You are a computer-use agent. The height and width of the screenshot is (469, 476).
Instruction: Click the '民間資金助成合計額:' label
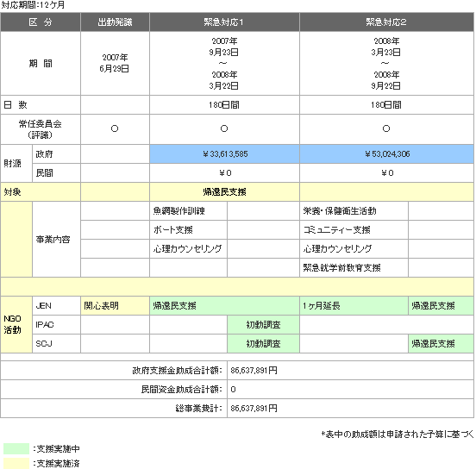pyautogui.click(x=182, y=389)
